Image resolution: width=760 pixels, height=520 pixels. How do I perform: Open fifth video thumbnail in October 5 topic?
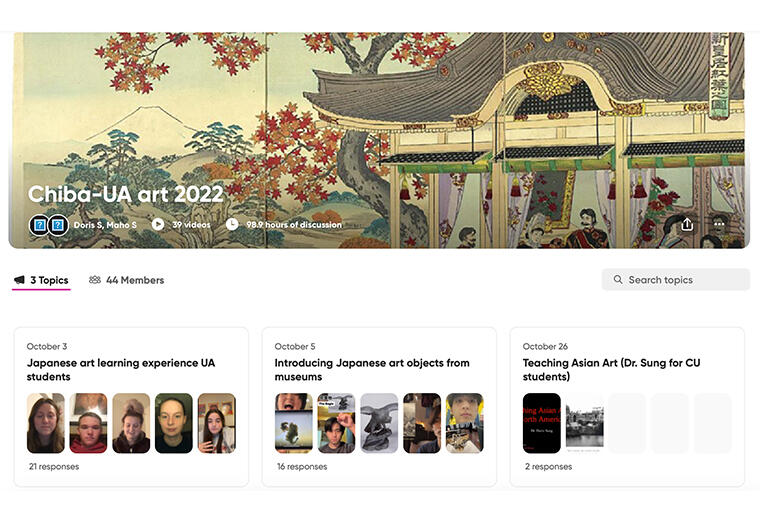pyautogui.click(x=464, y=423)
